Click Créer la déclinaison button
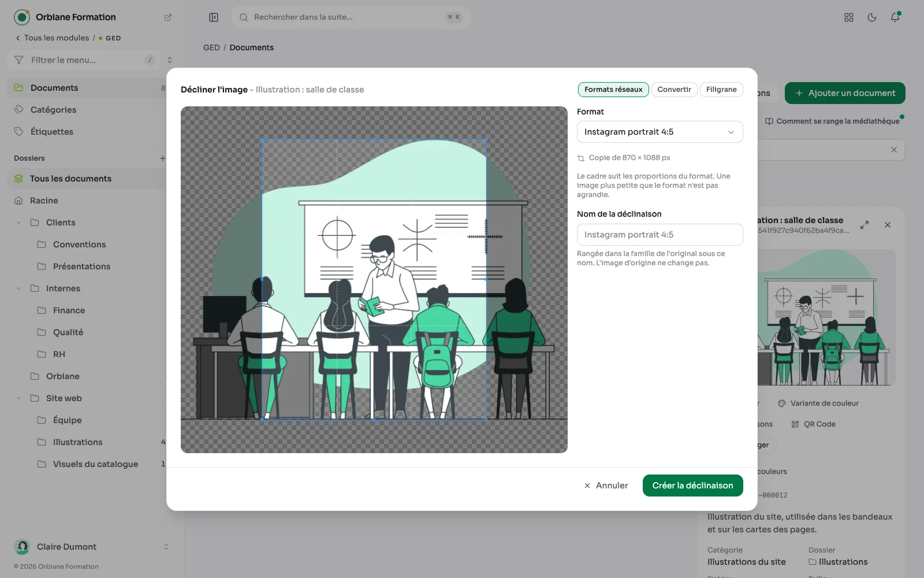This screenshot has width=924, height=578. coord(692,486)
